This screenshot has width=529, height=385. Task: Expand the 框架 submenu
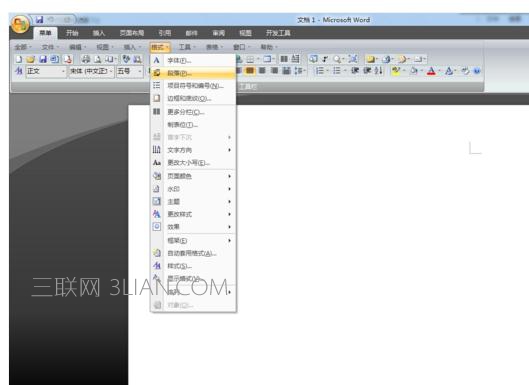pyautogui.click(x=193, y=241)
